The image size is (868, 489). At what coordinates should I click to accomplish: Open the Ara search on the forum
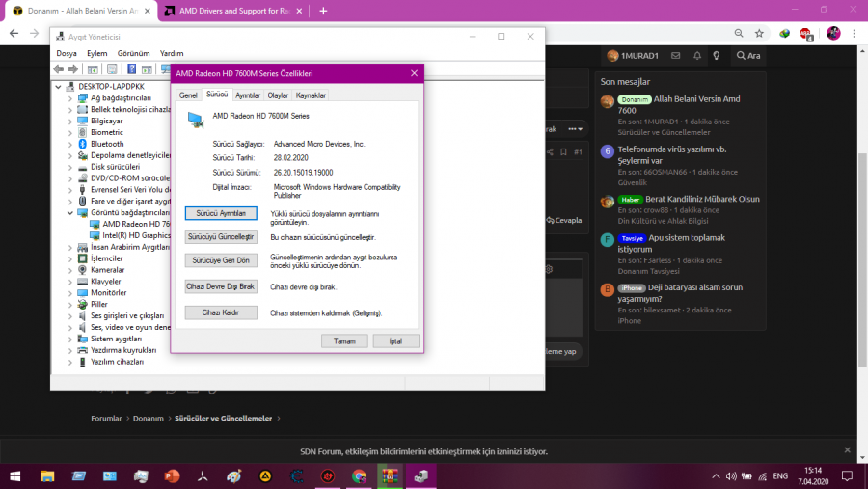point(748,55)
